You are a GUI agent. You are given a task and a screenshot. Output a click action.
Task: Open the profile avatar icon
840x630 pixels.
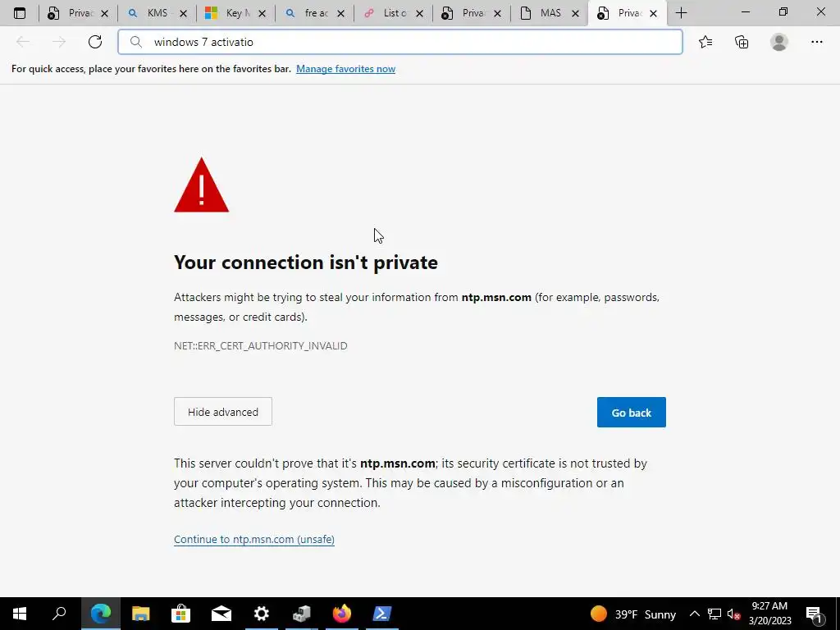779,42
